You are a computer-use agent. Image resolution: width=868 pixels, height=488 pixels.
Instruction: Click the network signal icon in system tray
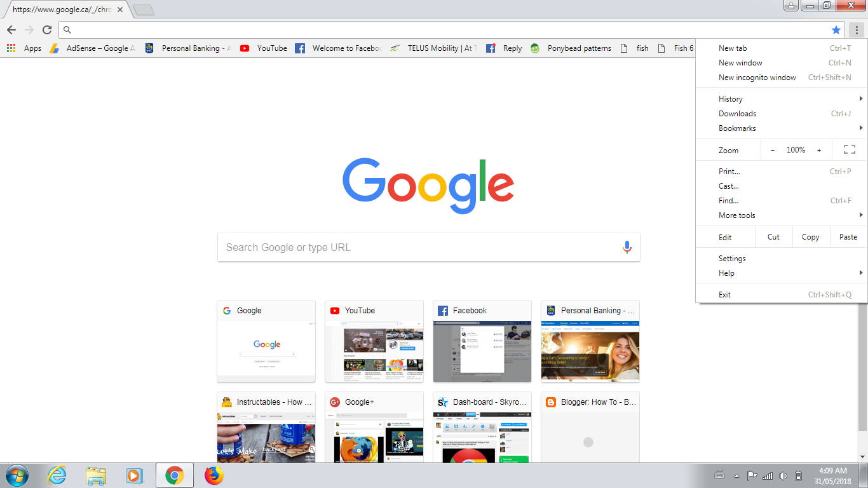coord(768,475)
